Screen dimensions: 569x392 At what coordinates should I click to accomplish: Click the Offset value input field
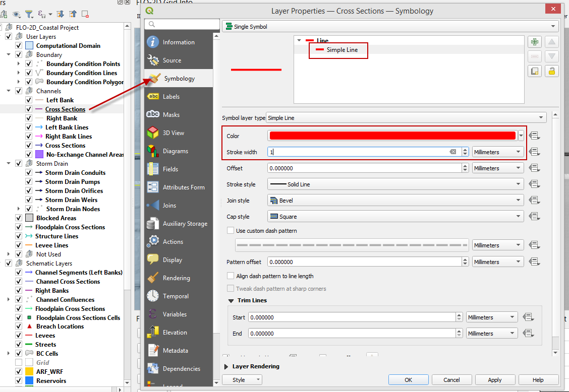(x=364, y=168)
